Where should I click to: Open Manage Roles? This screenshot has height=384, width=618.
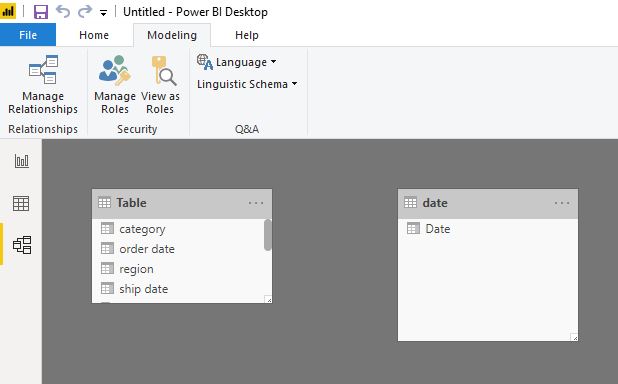[x=115, y=85]
